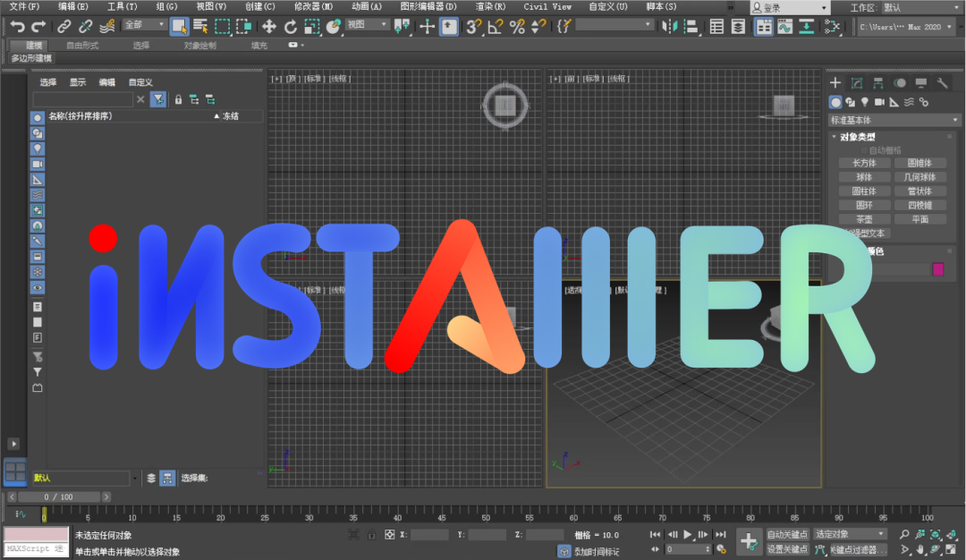The image size is (966, 560).
Task: Open the 文件(F) menu
Action: coord(25,7)
